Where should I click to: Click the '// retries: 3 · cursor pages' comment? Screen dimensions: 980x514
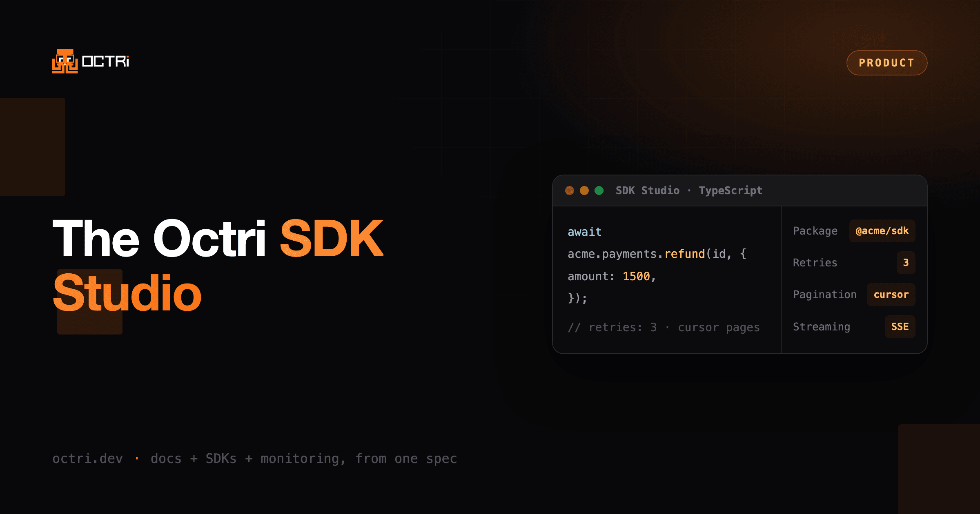coord(664,328)
